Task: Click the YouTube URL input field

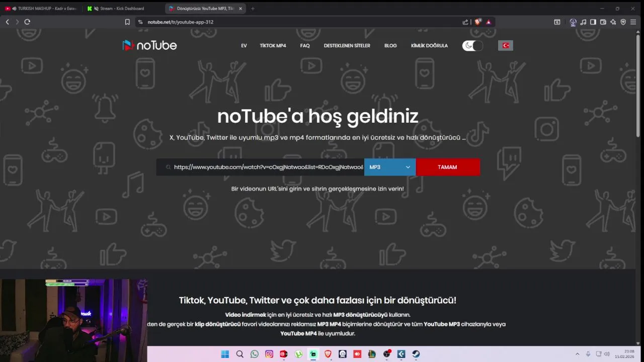Action: pyautogui.click(x=260, y=167)
